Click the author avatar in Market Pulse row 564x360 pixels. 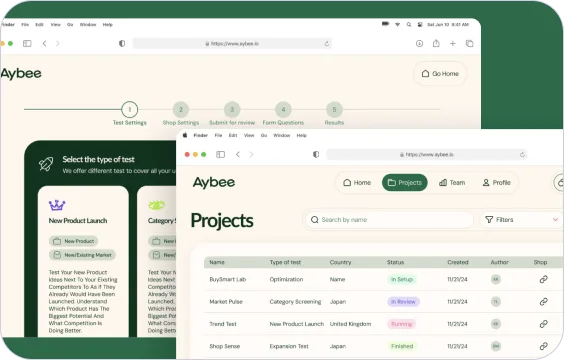click(496, 302)
